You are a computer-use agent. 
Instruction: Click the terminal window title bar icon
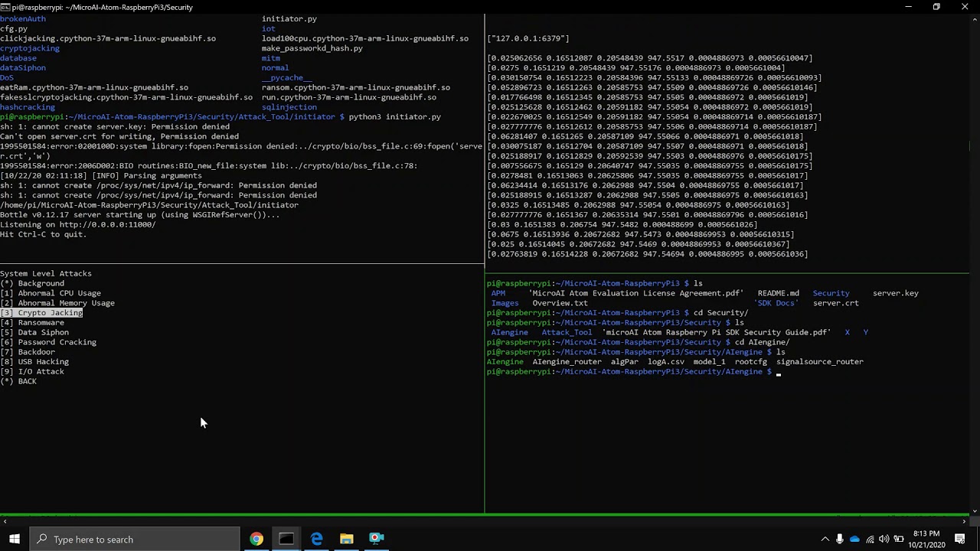[5, 7]
